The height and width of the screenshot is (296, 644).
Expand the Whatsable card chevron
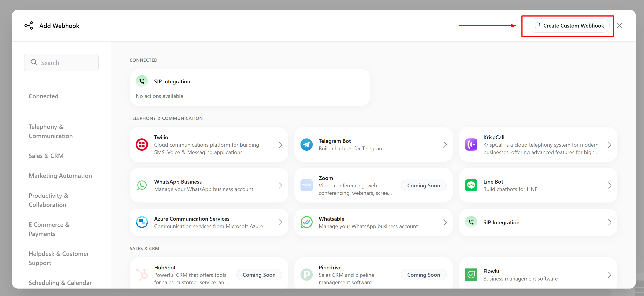(x=445, y=222)
